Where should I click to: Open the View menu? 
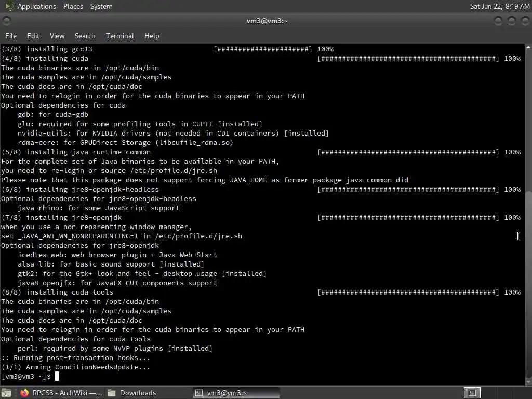pyautogui.click(x=57, y=36)
